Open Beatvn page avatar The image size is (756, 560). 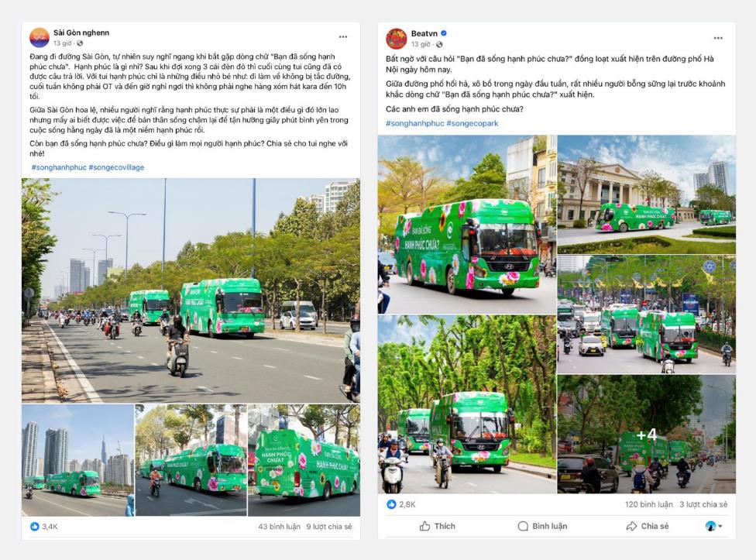(x=397, y=39)
